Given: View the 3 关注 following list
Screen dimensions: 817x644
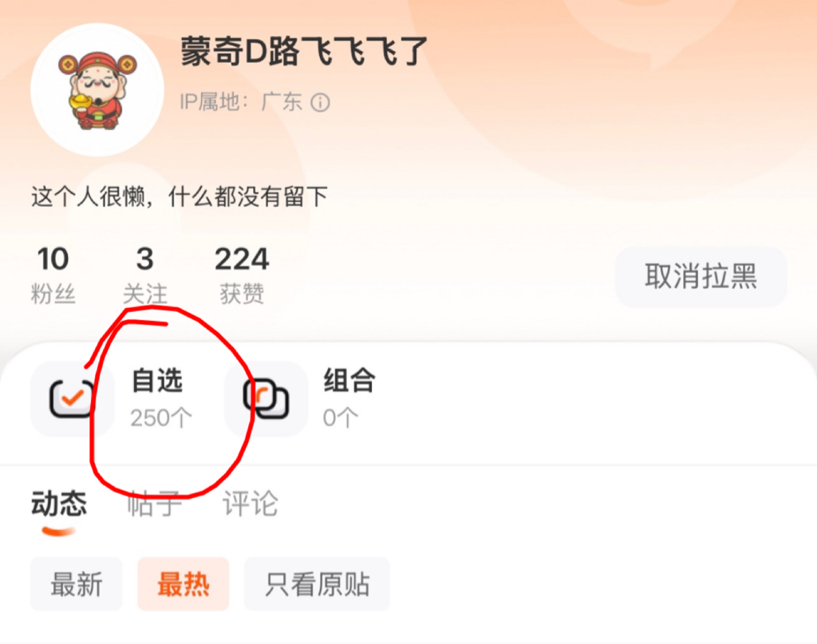Looking at the screenshot, I should (x=145, y=275).
